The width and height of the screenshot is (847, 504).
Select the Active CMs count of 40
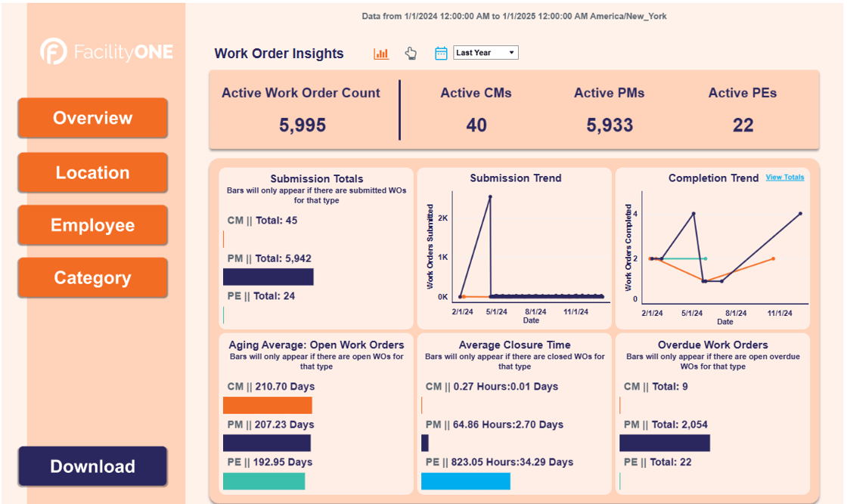pos(476,125)
